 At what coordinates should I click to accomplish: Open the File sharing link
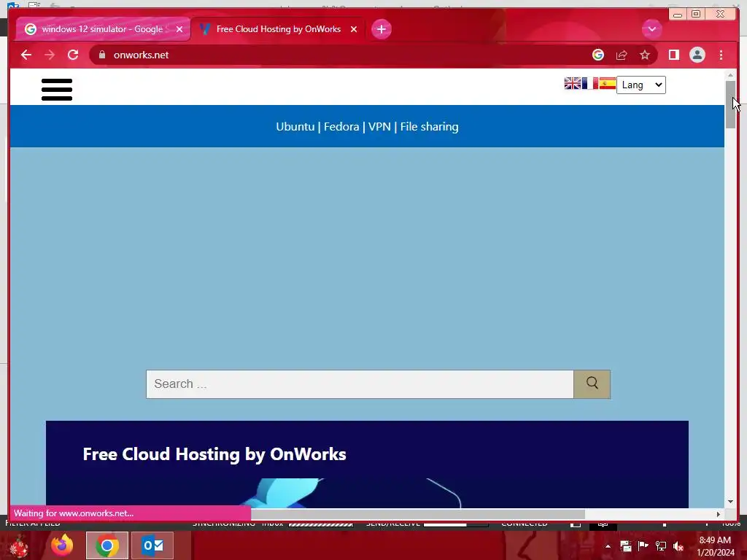[x=429, y=127]
